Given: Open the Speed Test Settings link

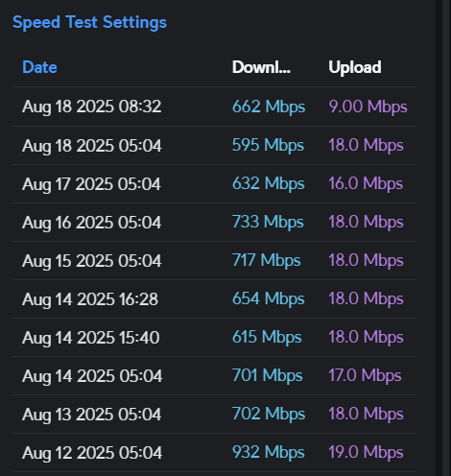Looking at the screenshot, I should tap(89, 22).
